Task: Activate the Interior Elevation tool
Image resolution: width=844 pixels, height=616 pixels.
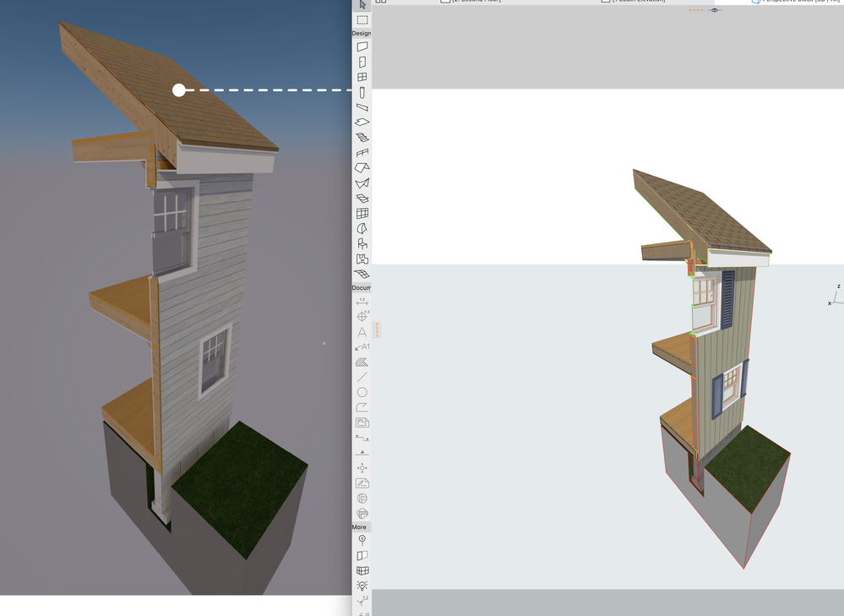Action: tap(362, 468)
